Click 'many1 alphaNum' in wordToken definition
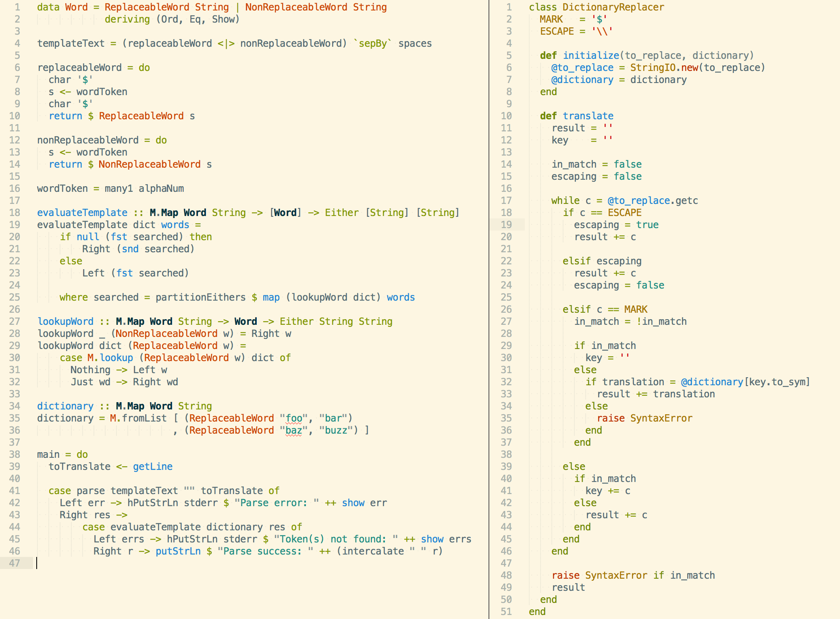The height and width of the screenshot is (619, 840). point(144,188)
